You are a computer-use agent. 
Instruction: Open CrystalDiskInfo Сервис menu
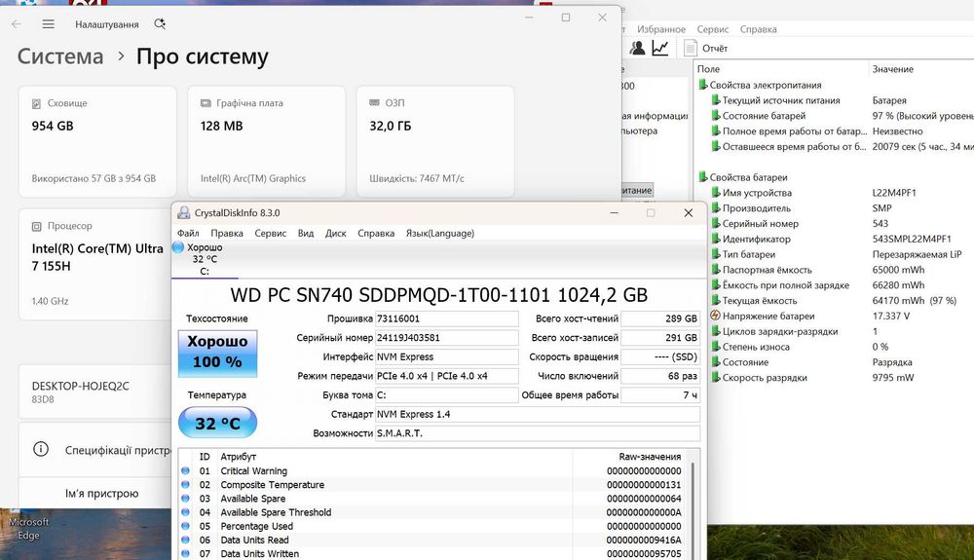click(270, 234)
